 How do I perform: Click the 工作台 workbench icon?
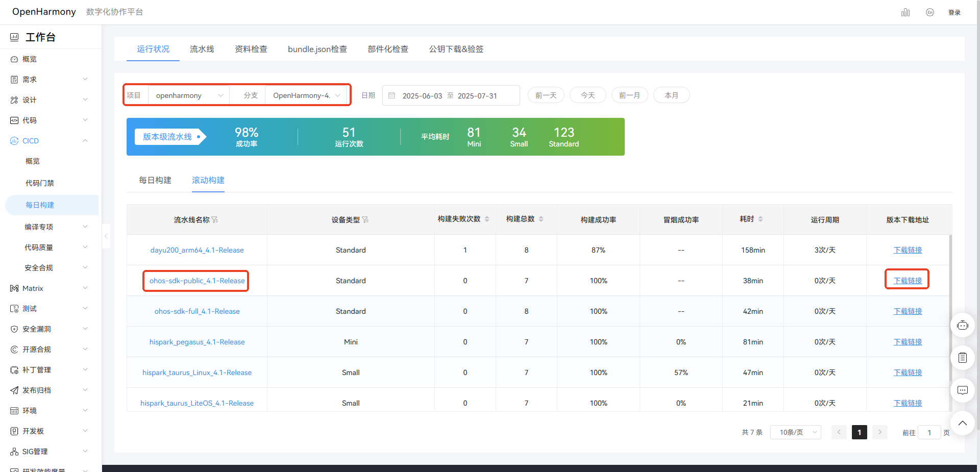14,37
